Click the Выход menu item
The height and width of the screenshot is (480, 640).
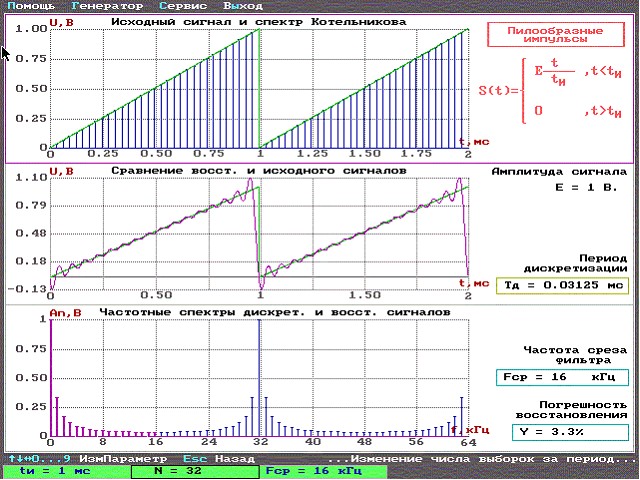click(243, 6)
